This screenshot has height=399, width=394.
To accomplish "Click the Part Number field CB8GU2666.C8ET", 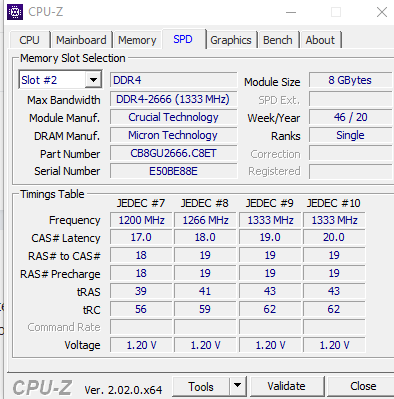I will click(173, 153).
